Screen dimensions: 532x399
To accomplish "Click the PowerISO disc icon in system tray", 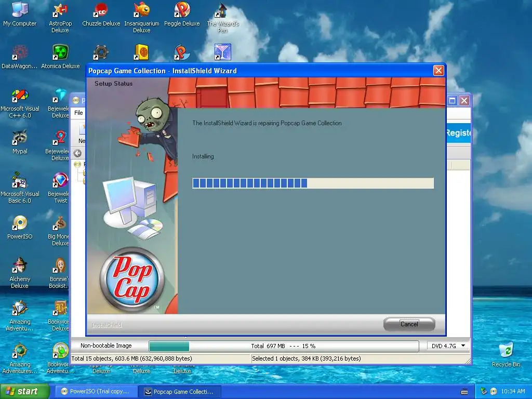I will pyautogui.click(x=494, y=391).
